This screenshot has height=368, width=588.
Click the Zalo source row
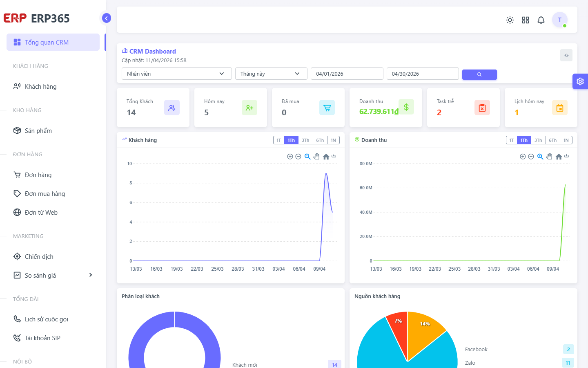click(x=519, y=363)
